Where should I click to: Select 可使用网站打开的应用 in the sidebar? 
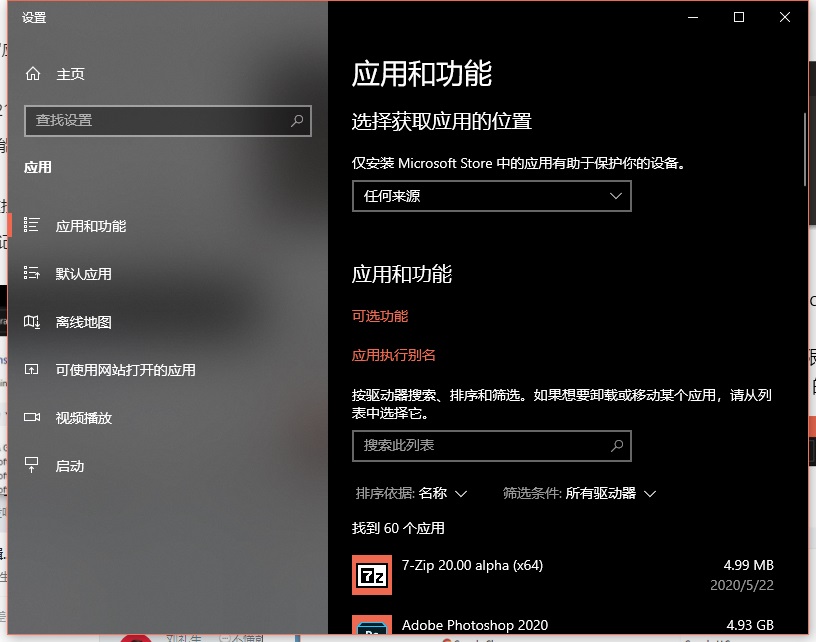[x=168, y=370]
